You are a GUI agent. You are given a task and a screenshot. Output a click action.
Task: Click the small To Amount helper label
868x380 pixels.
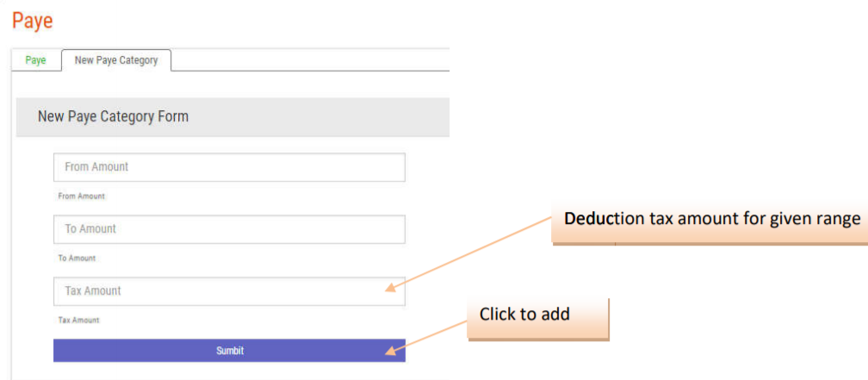coord(77,259)
